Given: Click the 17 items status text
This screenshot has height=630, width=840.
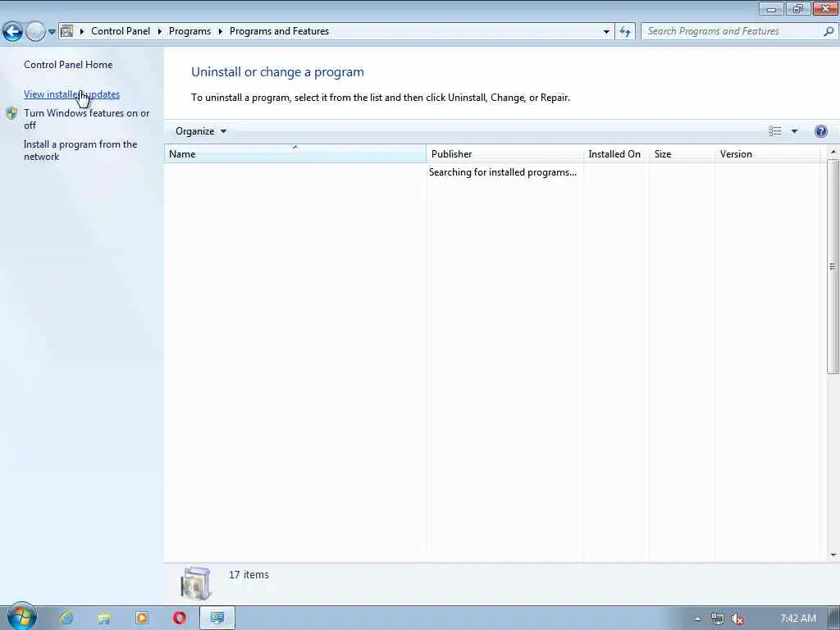Looking at the screenshot, I should (249, 575).
